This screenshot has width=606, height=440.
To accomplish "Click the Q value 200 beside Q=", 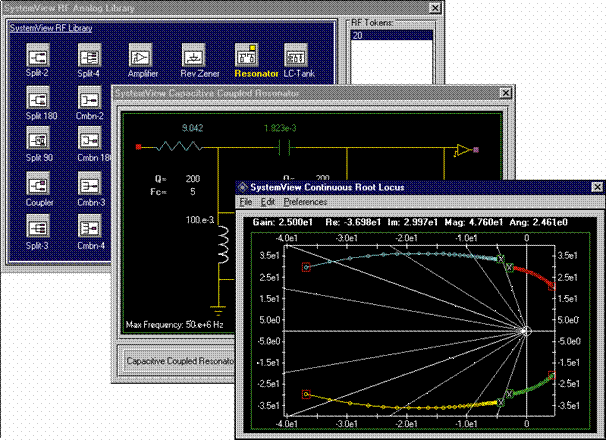I will click(x=192, y=179).
